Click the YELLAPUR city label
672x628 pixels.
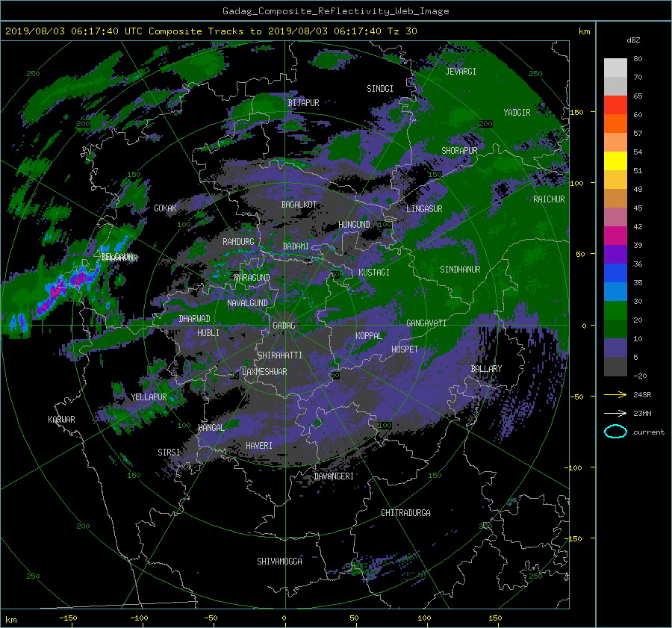tap(149, 397)
